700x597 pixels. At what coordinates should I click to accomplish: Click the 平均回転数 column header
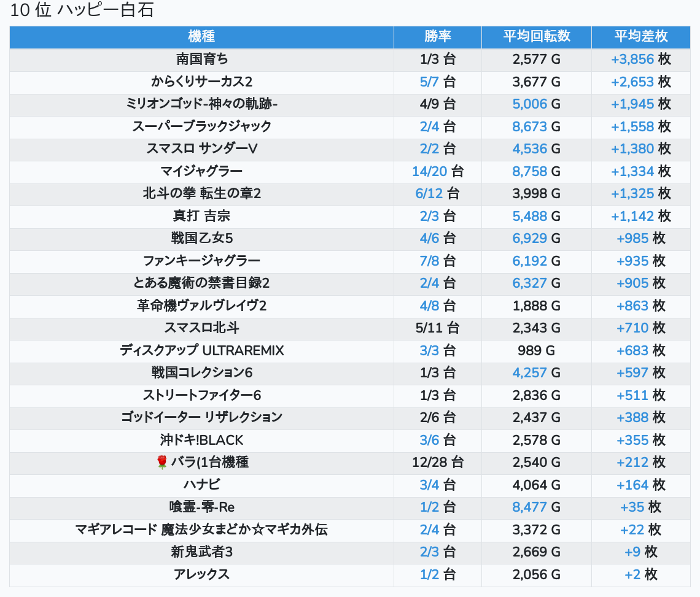coord(537,36)
